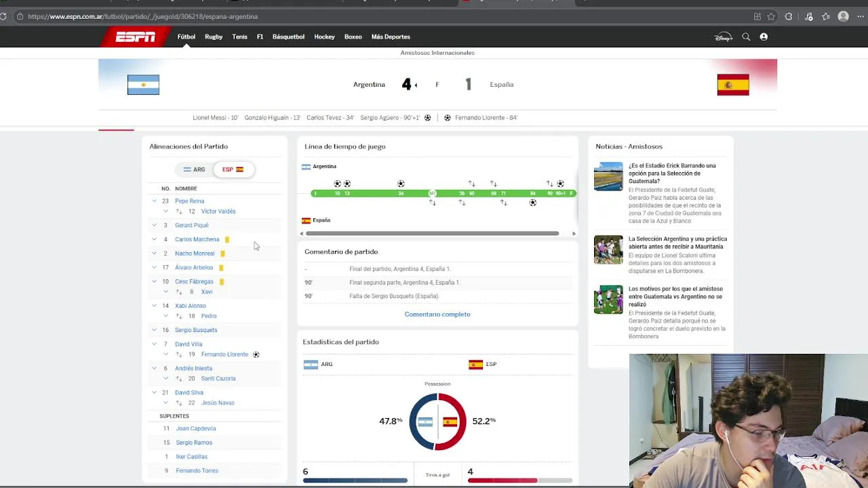Open Fernando Torres player link

coord(197,470)
